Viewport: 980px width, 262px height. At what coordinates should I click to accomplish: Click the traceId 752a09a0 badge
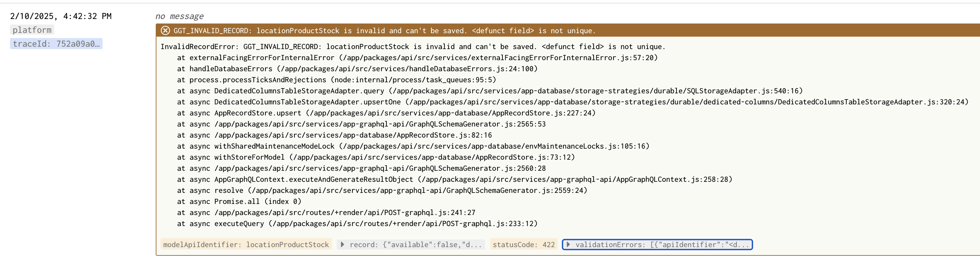click(56, 44)
